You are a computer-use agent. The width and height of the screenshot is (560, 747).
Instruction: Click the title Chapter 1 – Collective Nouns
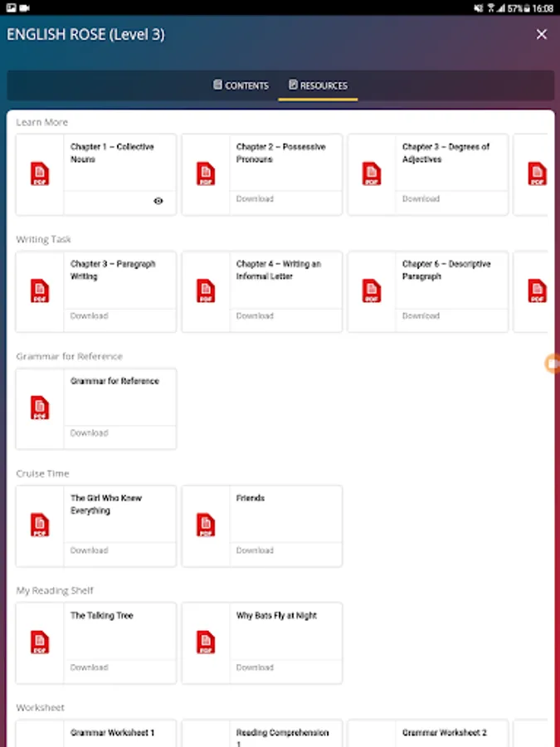(x=112, y=153)
